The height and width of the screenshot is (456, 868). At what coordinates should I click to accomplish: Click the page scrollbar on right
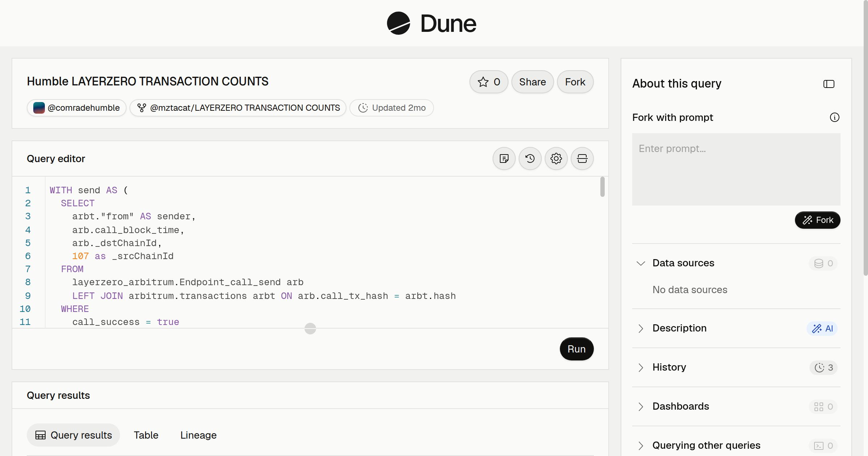pyautogui.click(x=865, y=138)
